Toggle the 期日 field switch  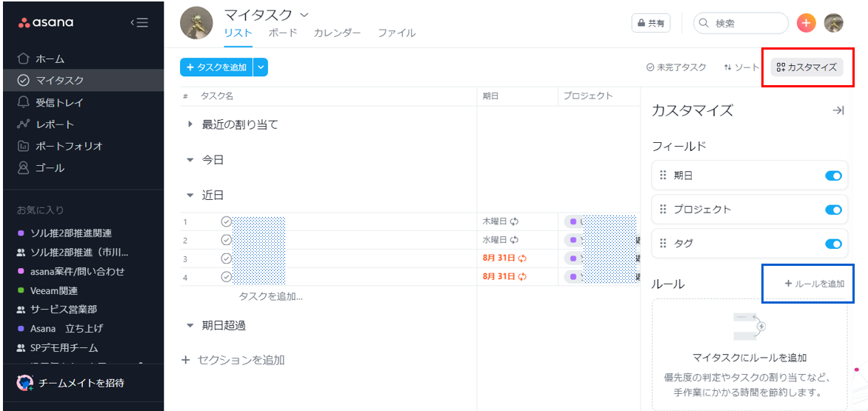click(x=833, y=176)
